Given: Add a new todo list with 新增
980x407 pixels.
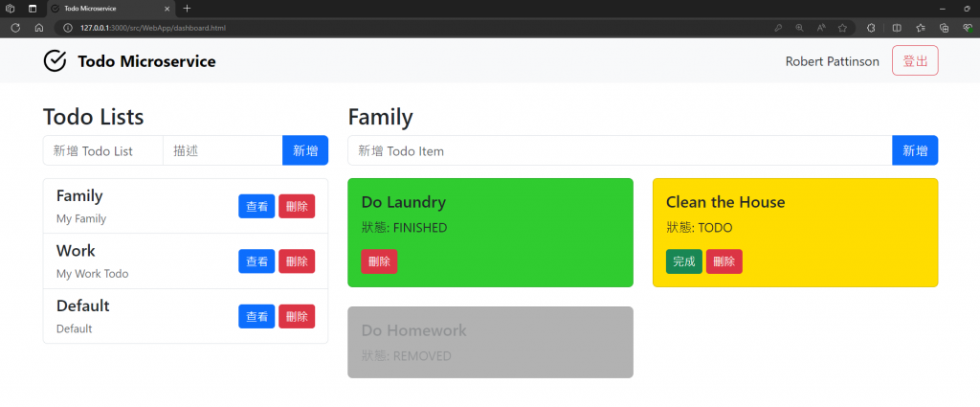Looking at the screenshot, I should 305,150.
